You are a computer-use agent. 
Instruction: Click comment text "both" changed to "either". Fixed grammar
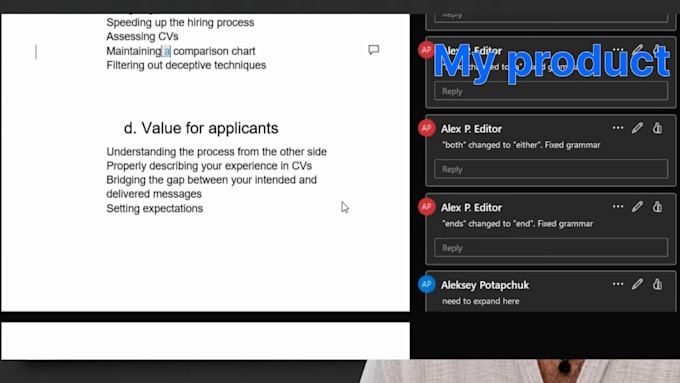pyautogui.click(x=521, y=145)
